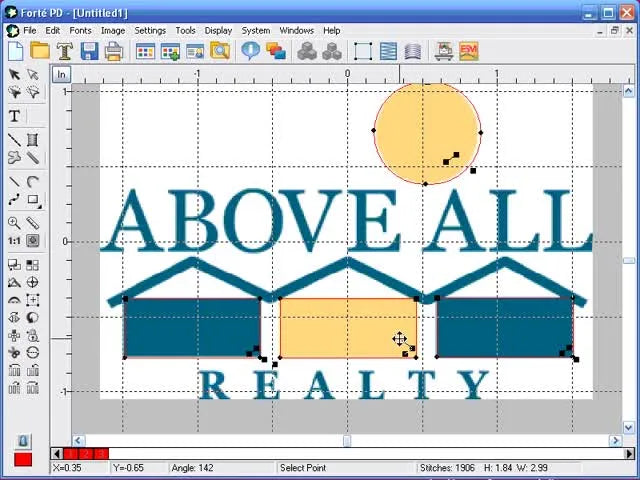The width and height of the screenshot is (640, 480).
Task: Open the File menu
Action: [29, 31]
